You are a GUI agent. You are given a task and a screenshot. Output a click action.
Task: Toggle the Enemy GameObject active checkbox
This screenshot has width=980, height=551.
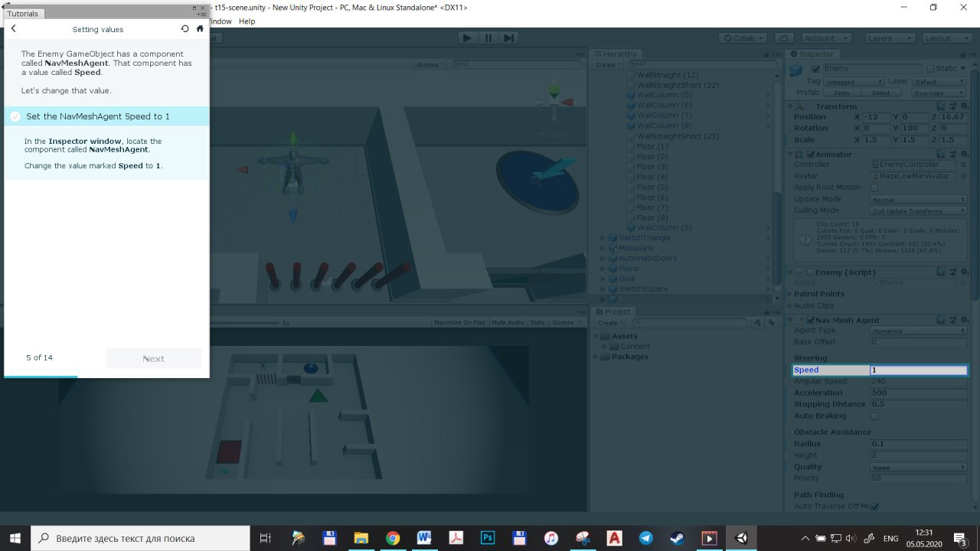pyautogui.click(x=815, y=69)
